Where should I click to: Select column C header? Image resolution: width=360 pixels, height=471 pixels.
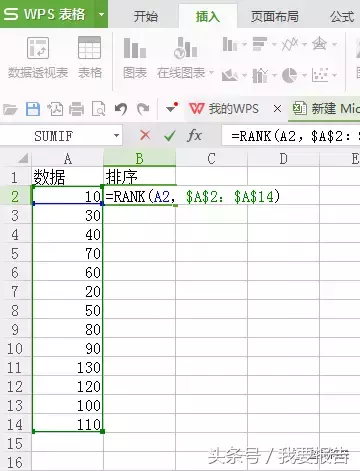coord(211,159)
